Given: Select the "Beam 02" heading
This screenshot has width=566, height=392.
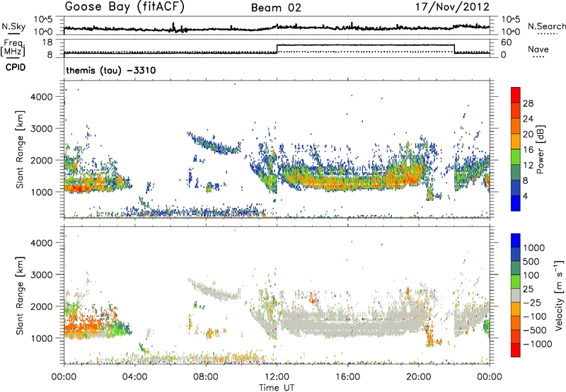Looking at the screenshot, I should click(x=276, y=8).
